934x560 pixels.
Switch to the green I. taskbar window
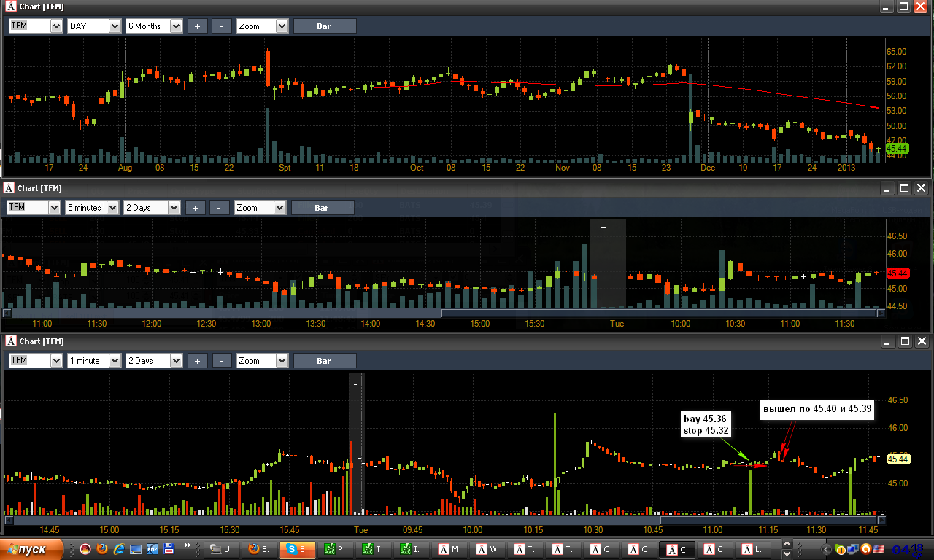pyautogui.click(x=412, y=549)
